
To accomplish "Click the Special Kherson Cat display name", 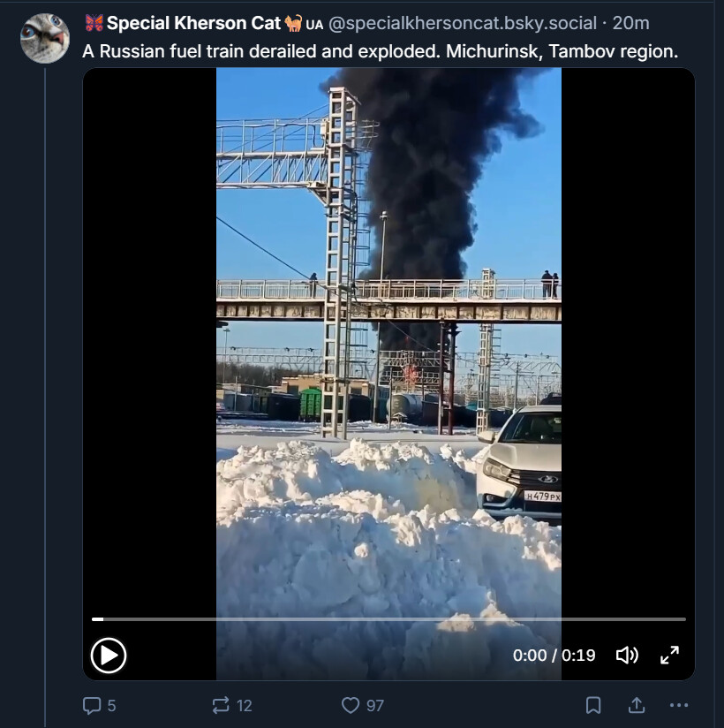I will [193, 23].
